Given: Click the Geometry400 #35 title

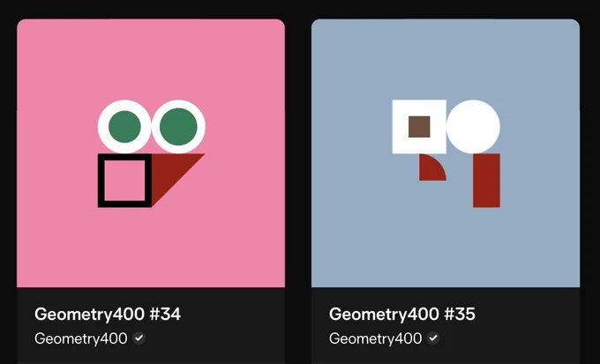Looking at the screenshot, I should pos(402,314).
